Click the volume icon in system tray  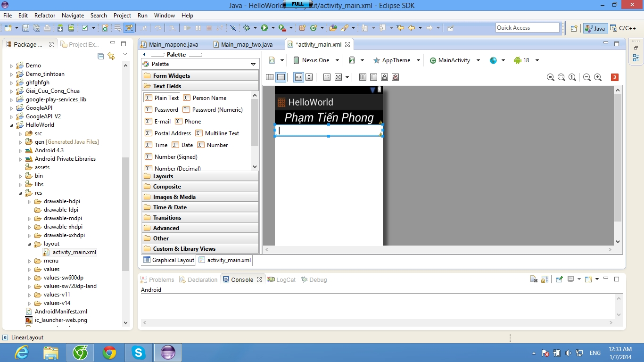(568, 353)
